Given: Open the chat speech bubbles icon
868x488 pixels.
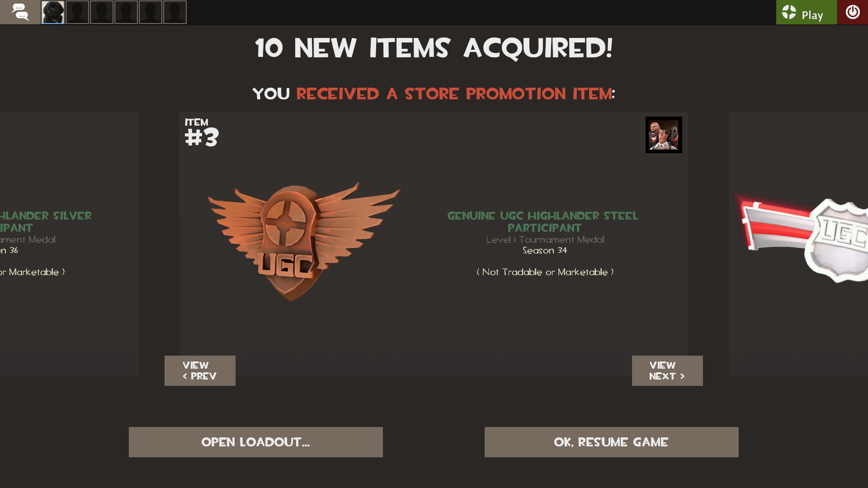Looking at the screenshot, I should coord(20,12).
